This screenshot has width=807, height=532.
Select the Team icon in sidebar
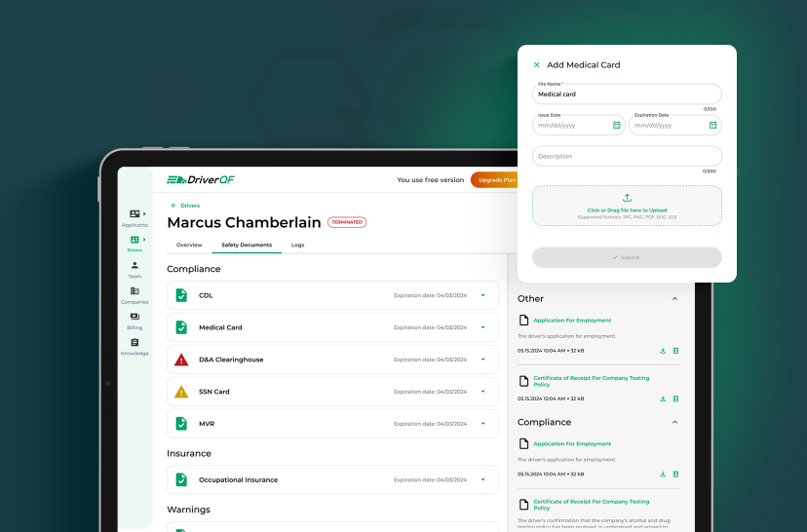[x=134, y=266]
